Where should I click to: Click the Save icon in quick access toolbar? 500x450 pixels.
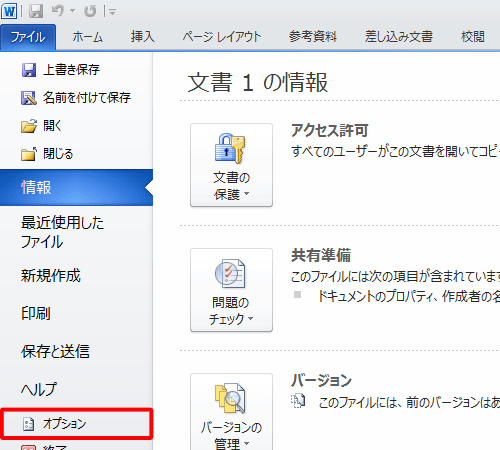click(x=36, y=11)
